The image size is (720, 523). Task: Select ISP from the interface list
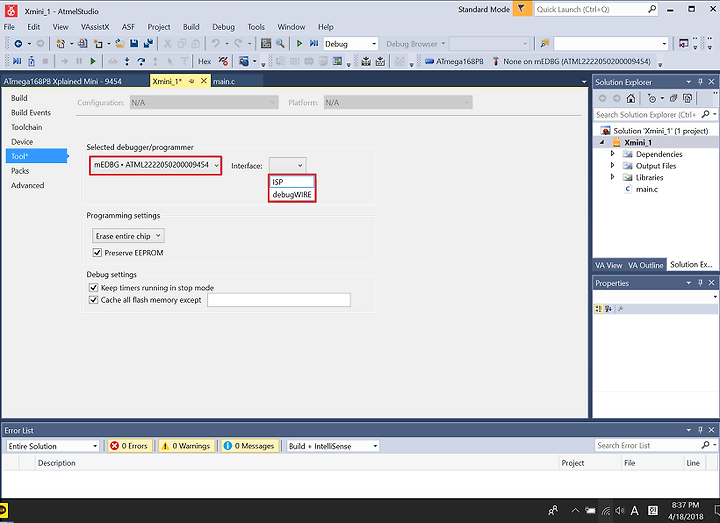pos(292,182)
